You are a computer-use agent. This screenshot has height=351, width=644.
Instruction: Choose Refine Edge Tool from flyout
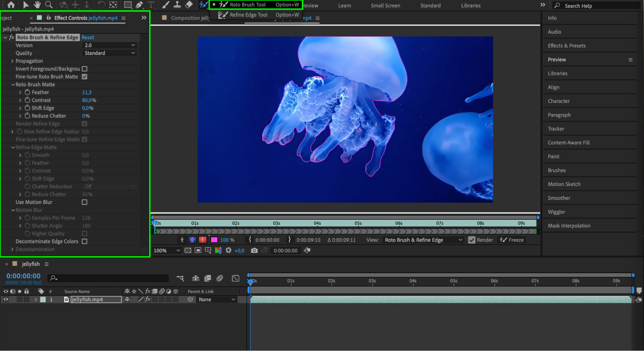coord(248,15)
